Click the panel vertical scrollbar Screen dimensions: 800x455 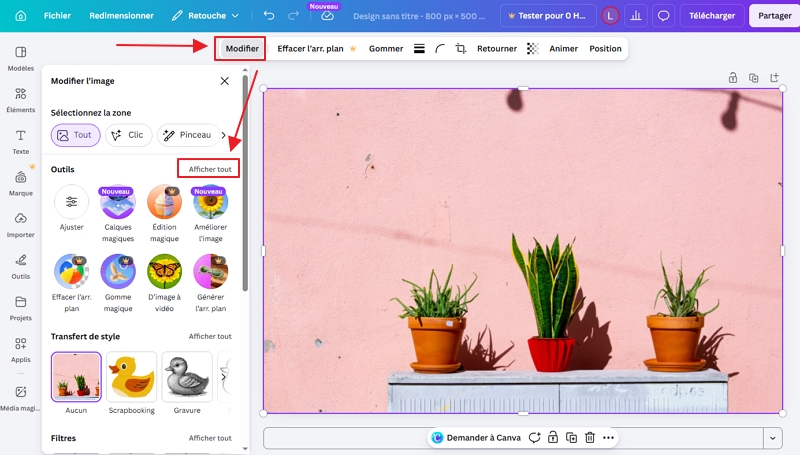coord(245,184)
